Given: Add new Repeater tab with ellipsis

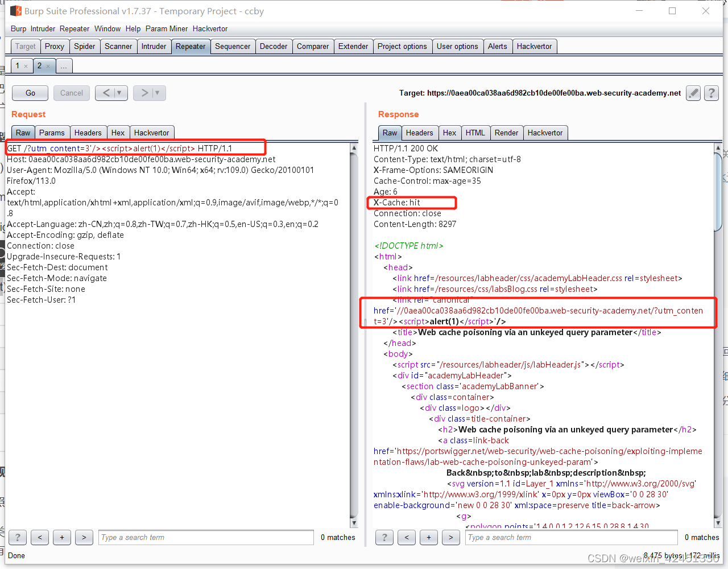Looking at the screenshot, I should (64, 66).
